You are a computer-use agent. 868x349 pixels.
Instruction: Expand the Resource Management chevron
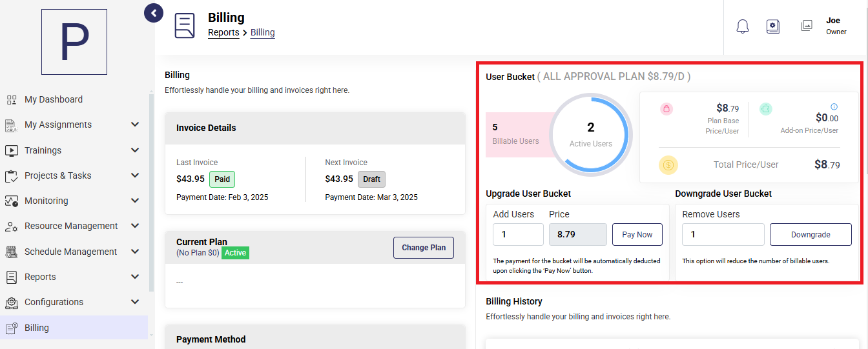coord(135,226)
